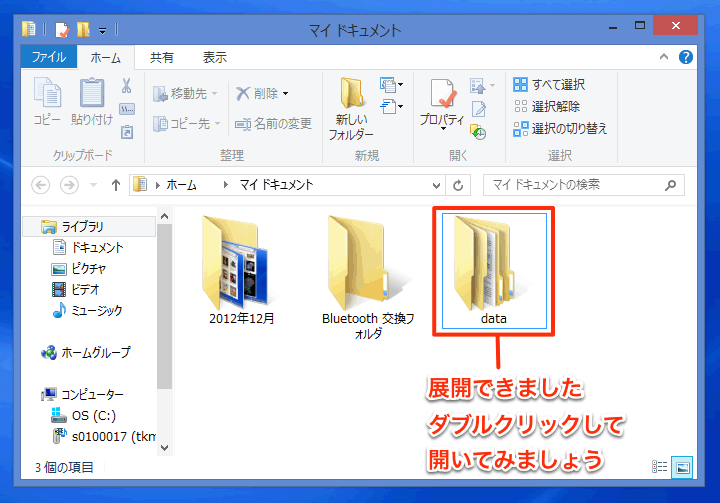Image resolution: width=720 pixels, height=503 pixels.
Task: Click the Move to (移動先) button
Action: [185, 94]
